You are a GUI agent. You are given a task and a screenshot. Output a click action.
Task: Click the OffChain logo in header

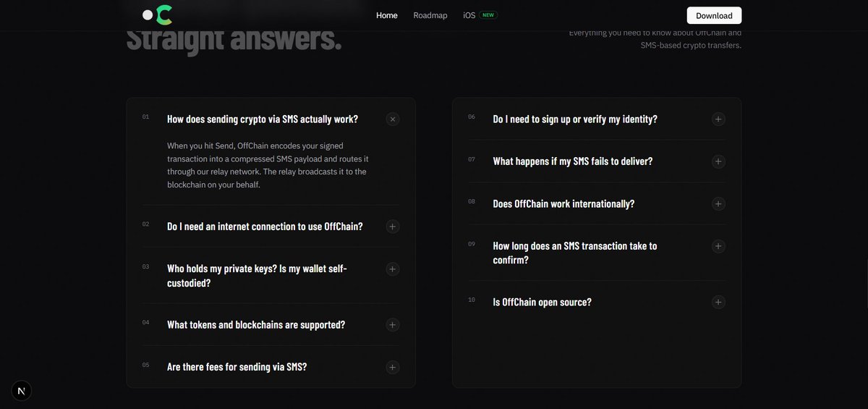[157, 14]
